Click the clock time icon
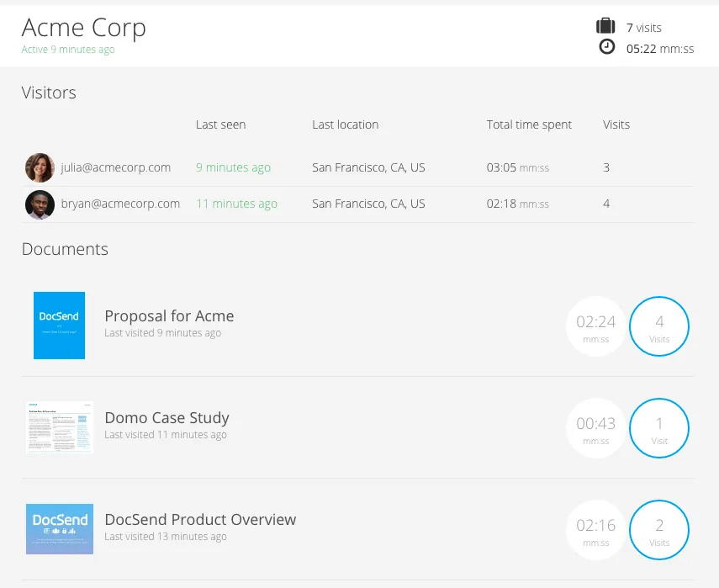Screen dimensions: 719x588 [606, 47]
